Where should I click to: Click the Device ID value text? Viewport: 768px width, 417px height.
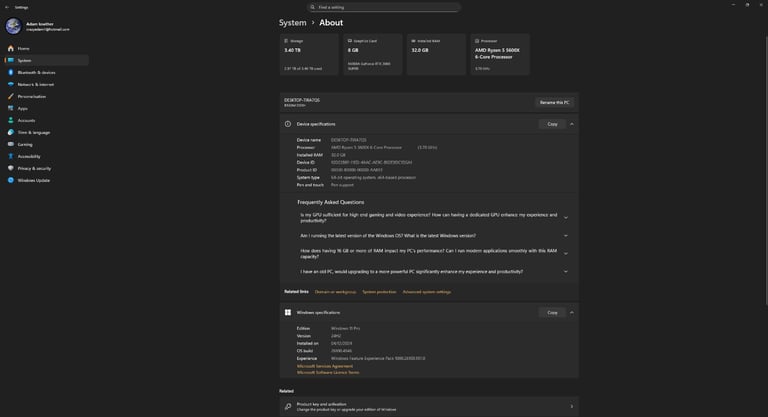(371, 163)
